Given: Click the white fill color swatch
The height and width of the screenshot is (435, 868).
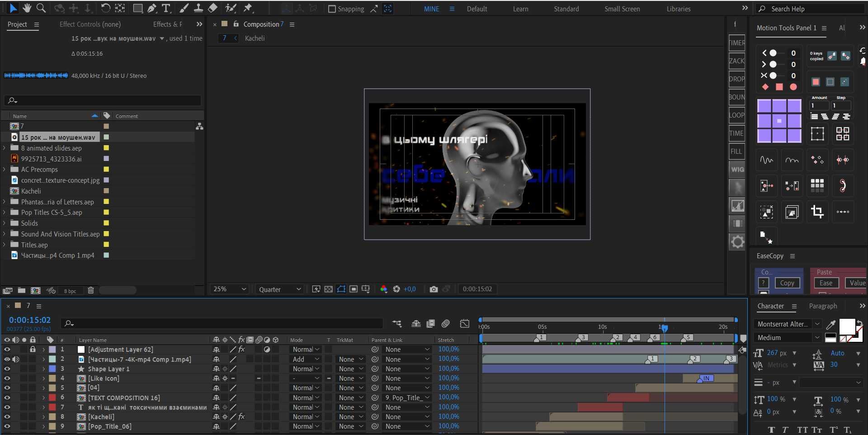Looking at the screenshot, I should (x=847, y=326).
